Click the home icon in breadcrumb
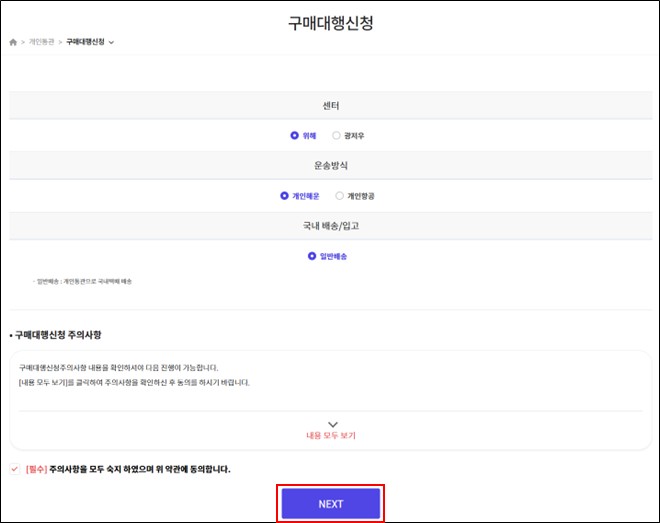This screenshot has height=523, width=660. [13, 42]
